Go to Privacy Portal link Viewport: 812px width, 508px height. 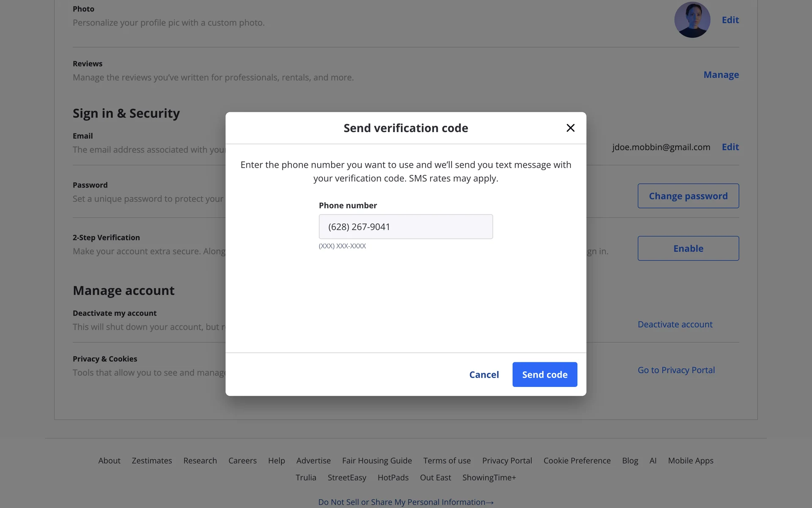coord(676,370)
